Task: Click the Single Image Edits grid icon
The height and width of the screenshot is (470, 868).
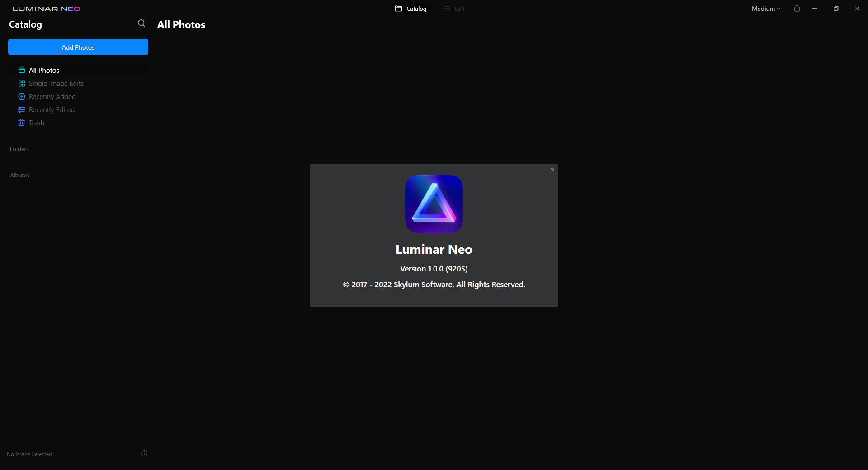Action: 21,83
